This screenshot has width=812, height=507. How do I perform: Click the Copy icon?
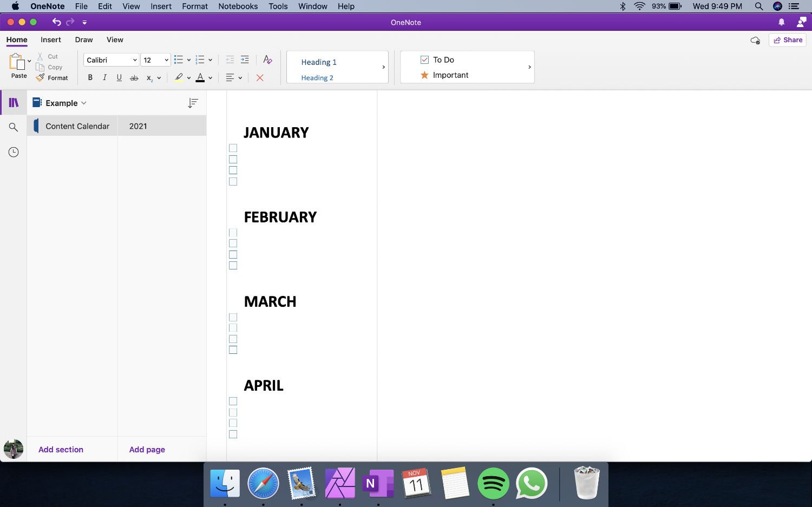[x=40, y=67]
